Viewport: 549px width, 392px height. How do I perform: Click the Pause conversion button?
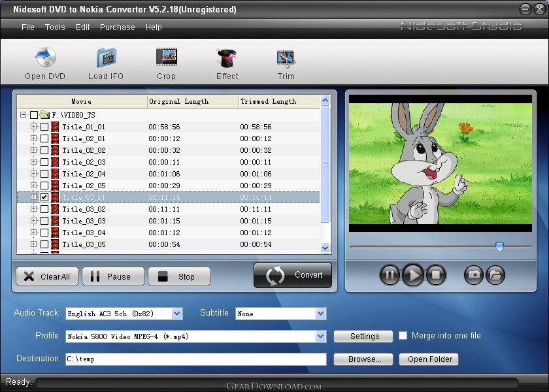[x=113, y=276]
